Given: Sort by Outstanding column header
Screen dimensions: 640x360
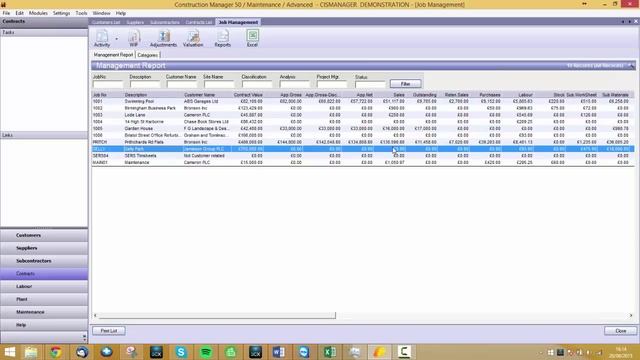Looking at the screenshot, I should (x=424, y=95).
